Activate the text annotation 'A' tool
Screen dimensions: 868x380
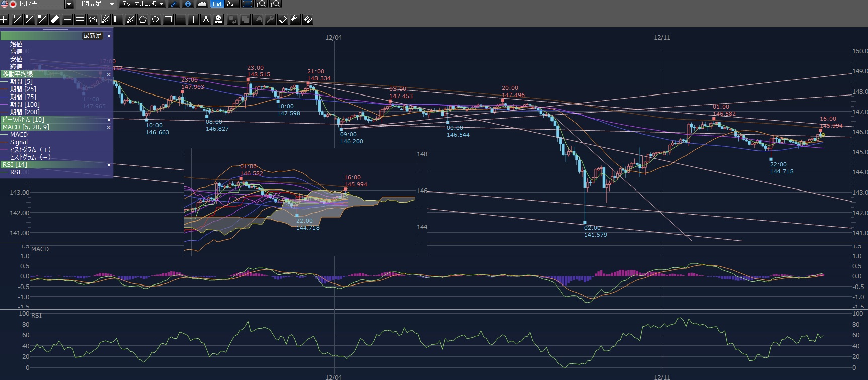[x=206, y=20]
